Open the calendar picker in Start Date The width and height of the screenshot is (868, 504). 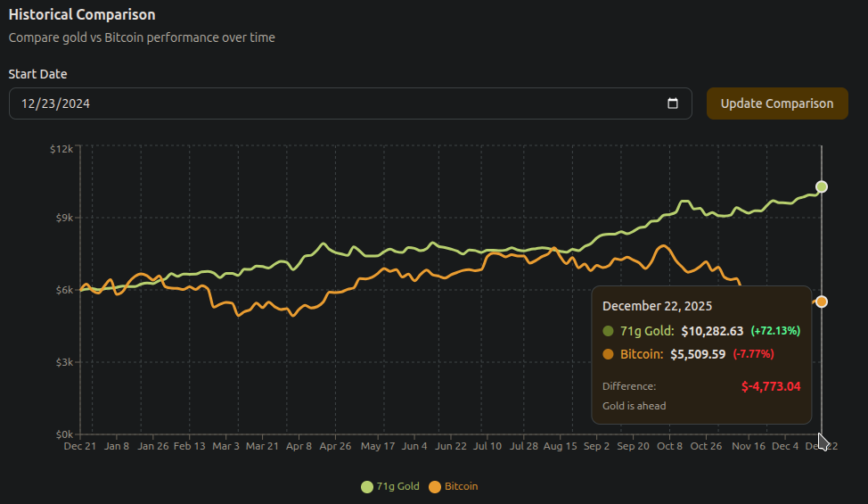coord(673,103)
